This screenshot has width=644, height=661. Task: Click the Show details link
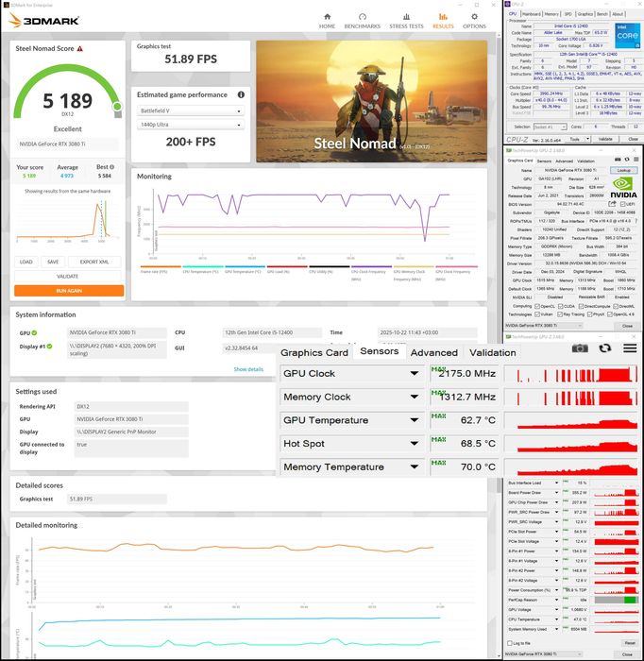[x=248, y=369]
